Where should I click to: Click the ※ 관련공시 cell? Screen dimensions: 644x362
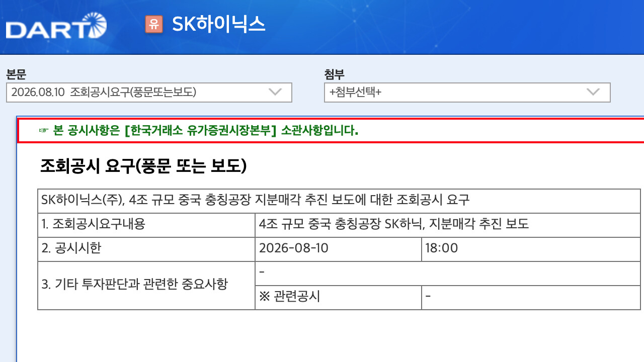(338, 298)
